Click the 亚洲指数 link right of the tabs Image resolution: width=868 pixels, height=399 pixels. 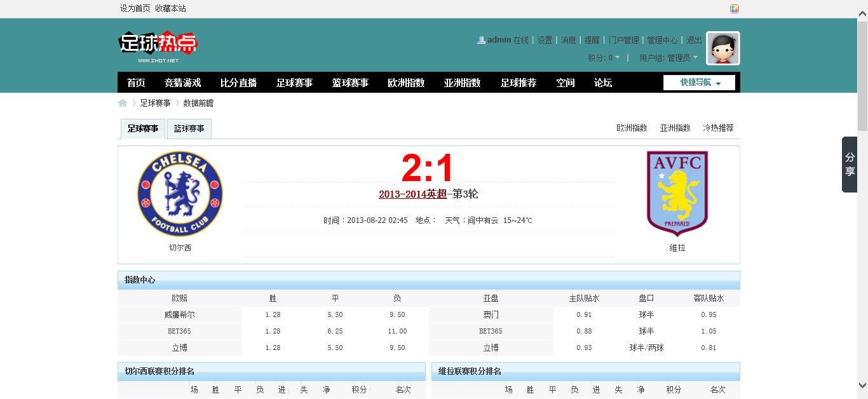pos(675,128)
